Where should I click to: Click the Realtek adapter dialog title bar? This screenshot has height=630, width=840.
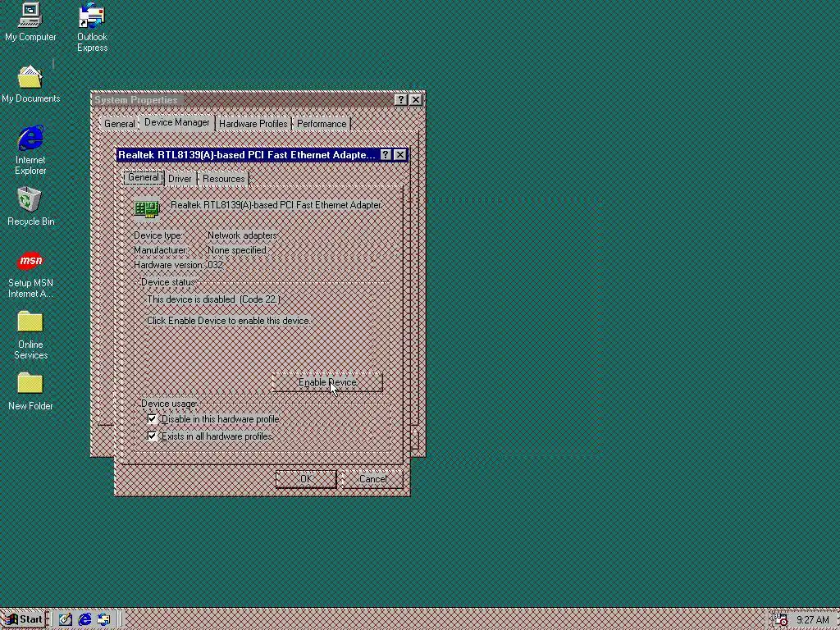pos(246,155)
